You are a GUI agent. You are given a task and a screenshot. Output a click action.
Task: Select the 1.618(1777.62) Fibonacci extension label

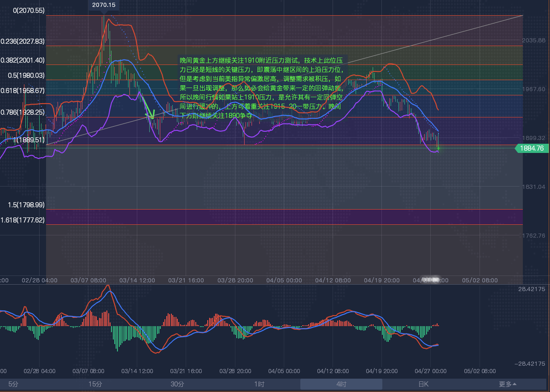click(x=23, y=220)
